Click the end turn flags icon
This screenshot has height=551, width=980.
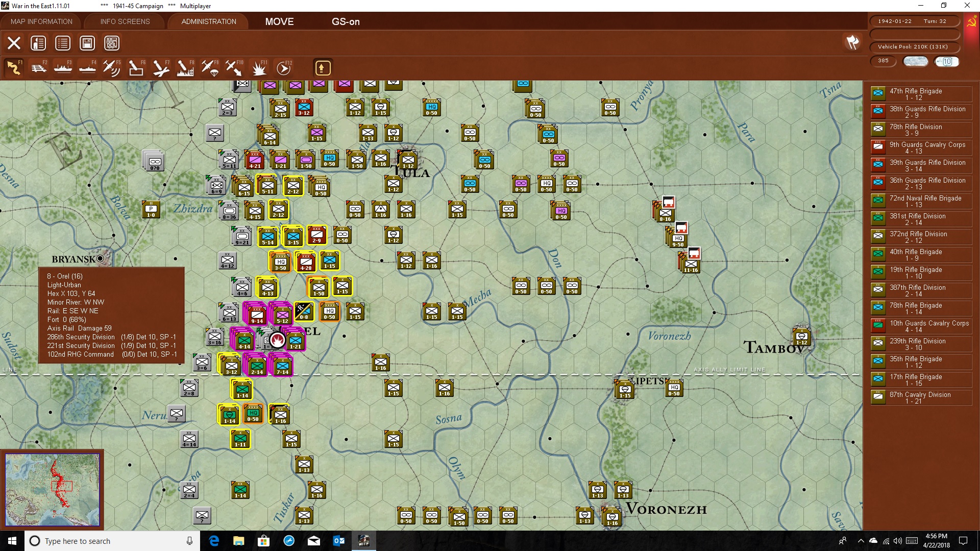[x=852, y=42]
